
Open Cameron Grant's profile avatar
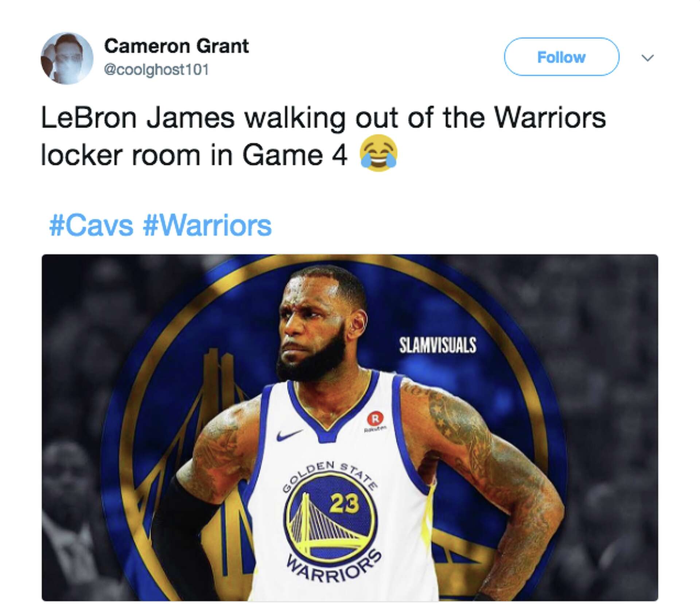tap(67, 58)
